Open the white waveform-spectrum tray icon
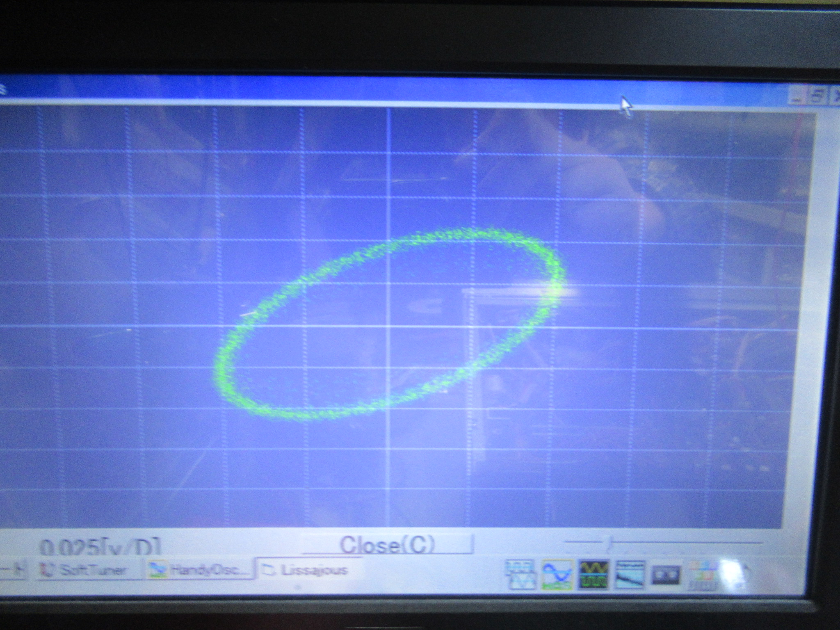The image size is (840, 630). coord(520,575)
